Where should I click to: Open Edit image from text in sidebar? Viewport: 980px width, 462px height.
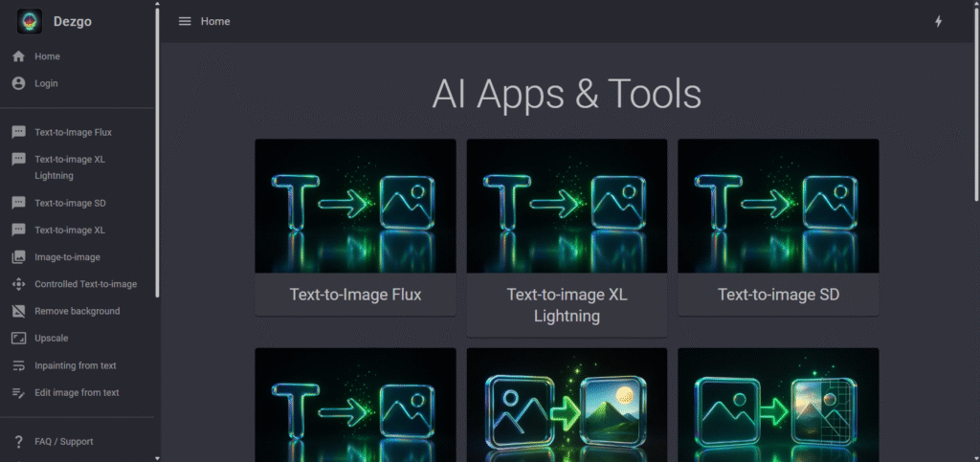tap(77, 393)
